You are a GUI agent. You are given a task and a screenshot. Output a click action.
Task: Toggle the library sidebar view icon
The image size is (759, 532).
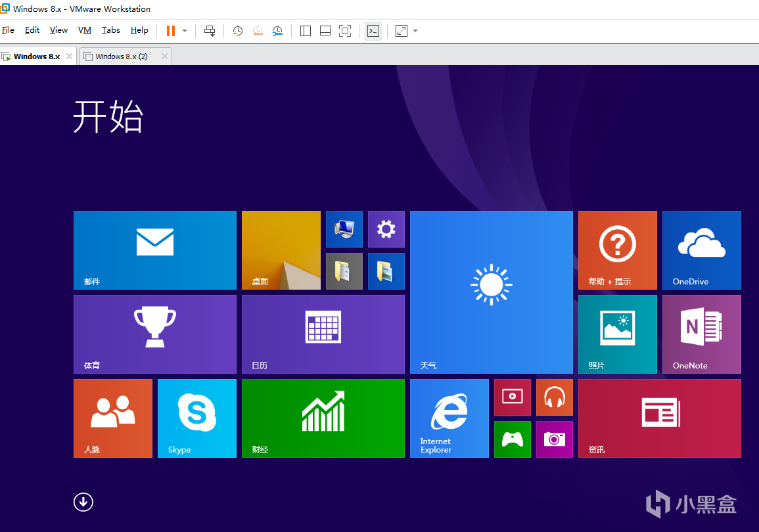(x=306, y=31)
